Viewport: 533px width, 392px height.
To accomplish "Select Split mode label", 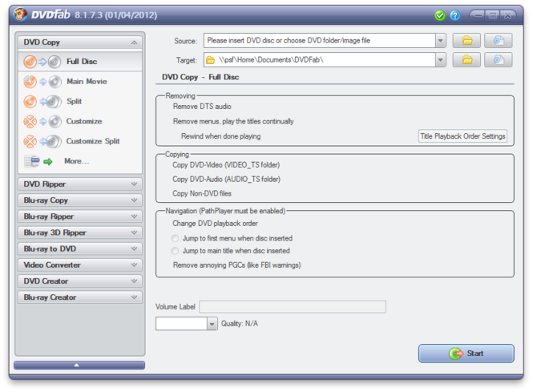I will tap(74, 101).
